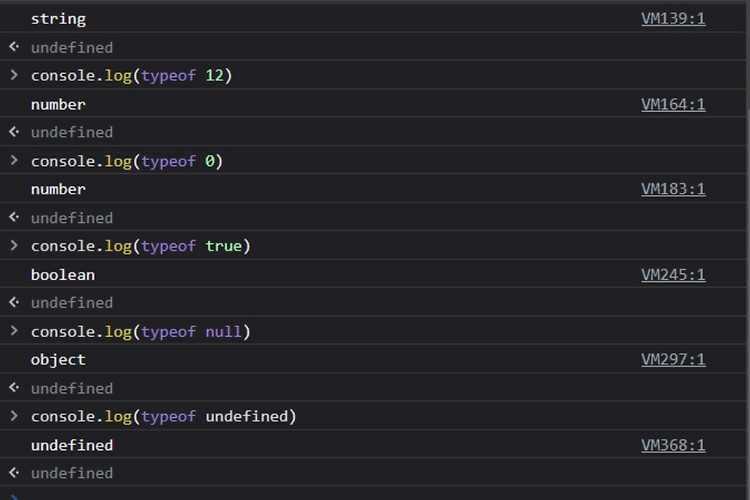Select the 'number' output on the VM164:1 row
The image size is (750, 500).
coord(58,104)
